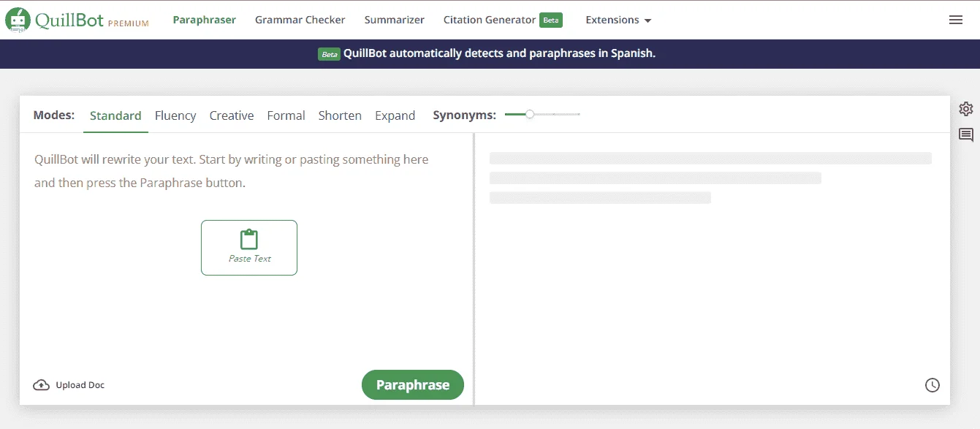Switch to Creative mode

click(x=232, y=115)
